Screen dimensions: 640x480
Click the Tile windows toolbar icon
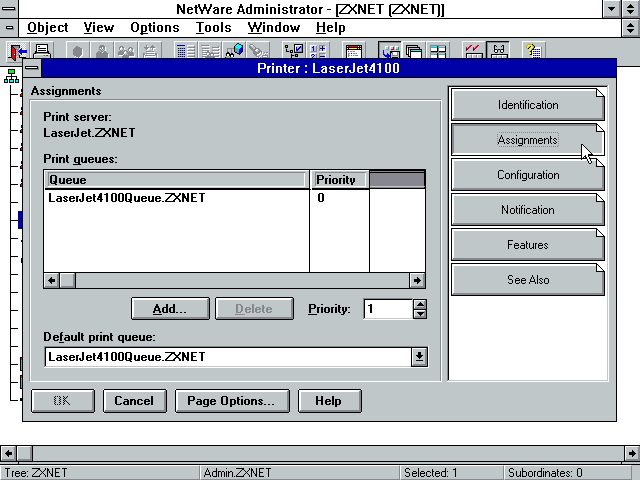438,51
